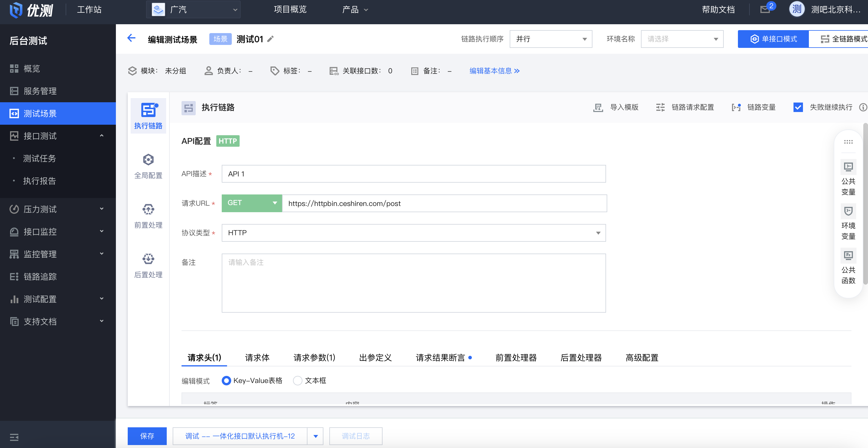
Task: Open the 调试 executor dropdown arrow
Action: tap(315, 436)
